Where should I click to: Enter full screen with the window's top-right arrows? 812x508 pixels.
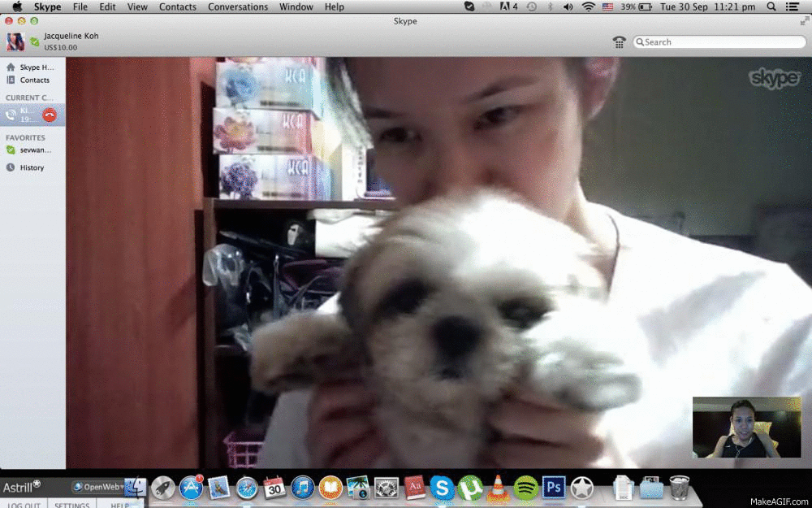(804, 21)
